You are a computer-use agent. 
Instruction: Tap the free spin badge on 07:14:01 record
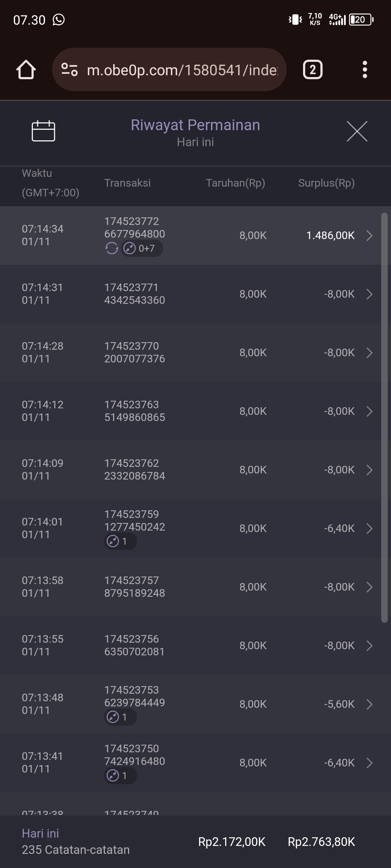[120, 541]
